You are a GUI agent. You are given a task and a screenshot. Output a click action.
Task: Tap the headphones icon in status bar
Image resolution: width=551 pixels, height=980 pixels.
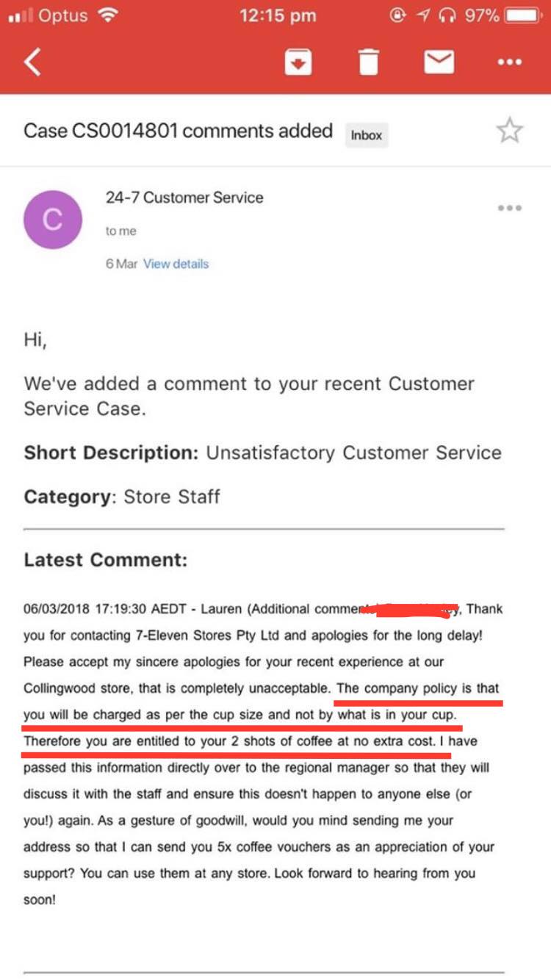pyautogui.click(x=446, y=15)
